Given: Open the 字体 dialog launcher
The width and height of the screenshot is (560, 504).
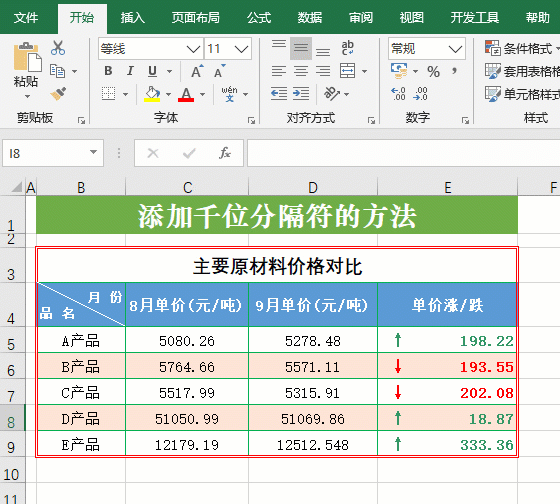Looking at the screenshot, I should pos(251,121).
